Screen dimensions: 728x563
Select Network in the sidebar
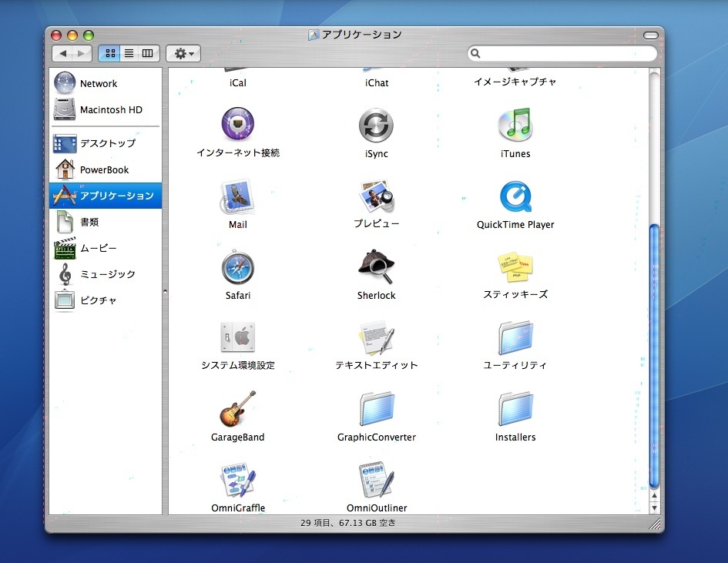pyautogui.click(x=106, y=83)
